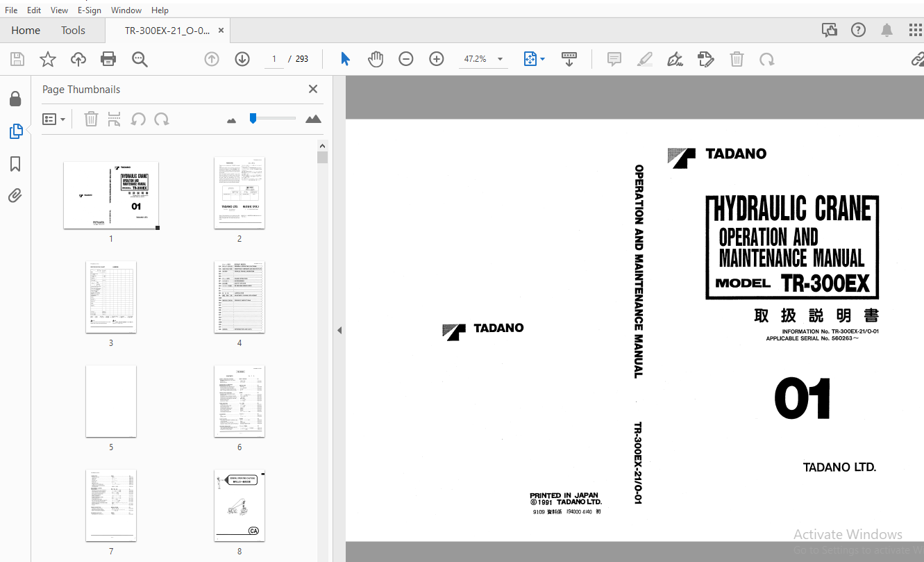The width and height of the screenshot is (924, 562).
Task: Select blank page 5 thumbnail
Action: coord(111,402)
